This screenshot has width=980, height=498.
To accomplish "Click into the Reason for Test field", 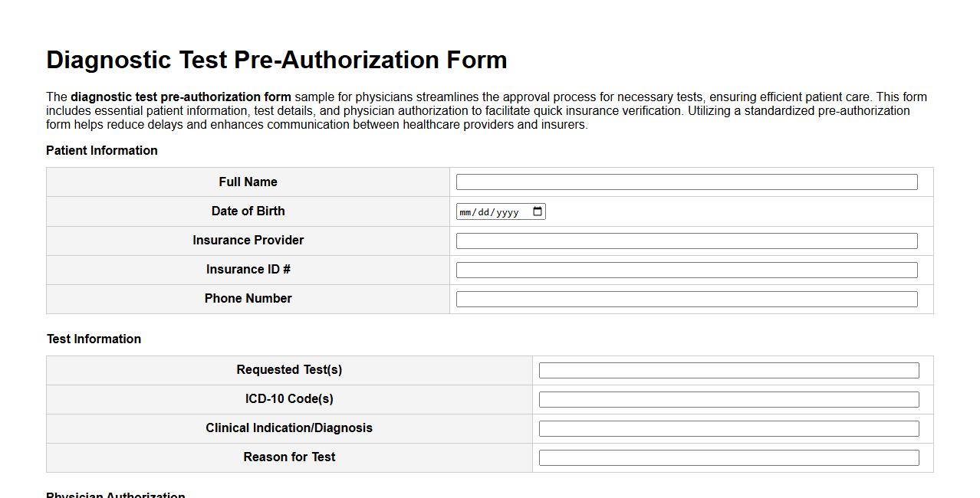I will point(728,457).
